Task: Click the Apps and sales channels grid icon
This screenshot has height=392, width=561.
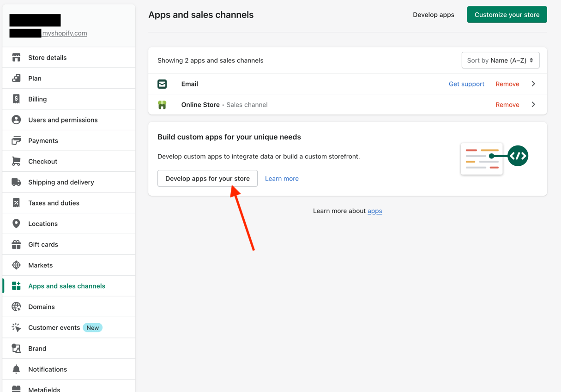Action: [x=16, y=286]
